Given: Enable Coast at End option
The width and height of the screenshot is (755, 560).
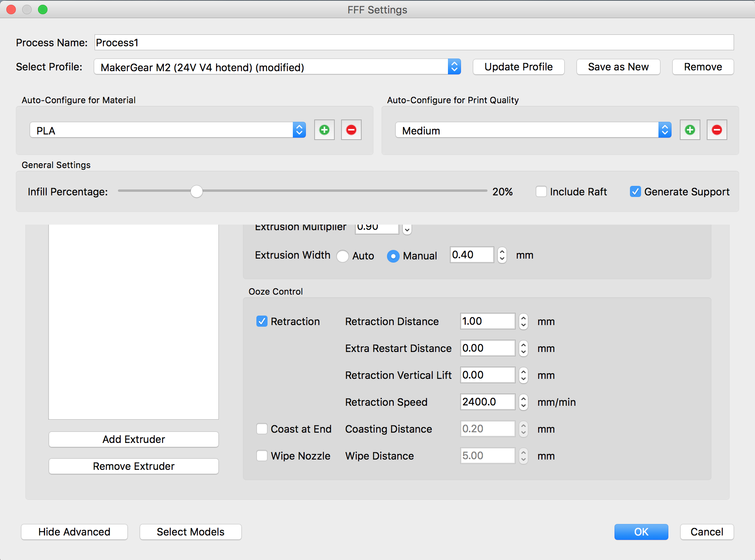Looking at the screenshot, I should 262,429.
